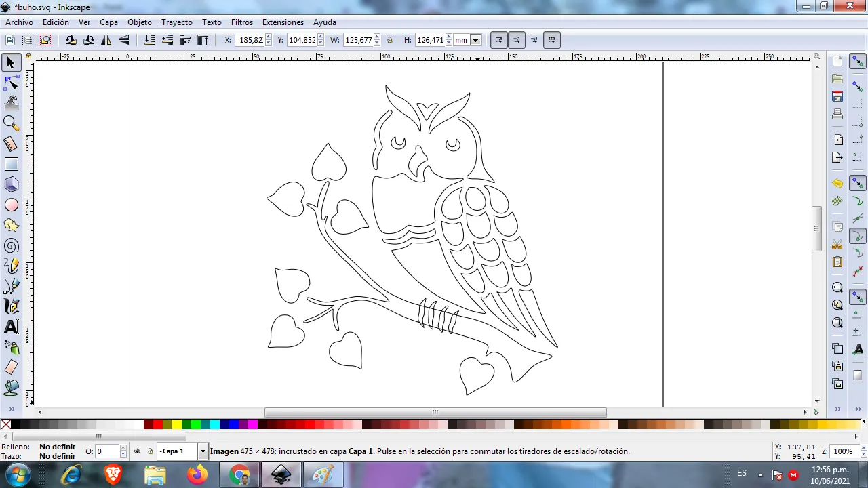Increase the Y position spinner
Screen dimensions: 868x488
(x=321, y=37)
